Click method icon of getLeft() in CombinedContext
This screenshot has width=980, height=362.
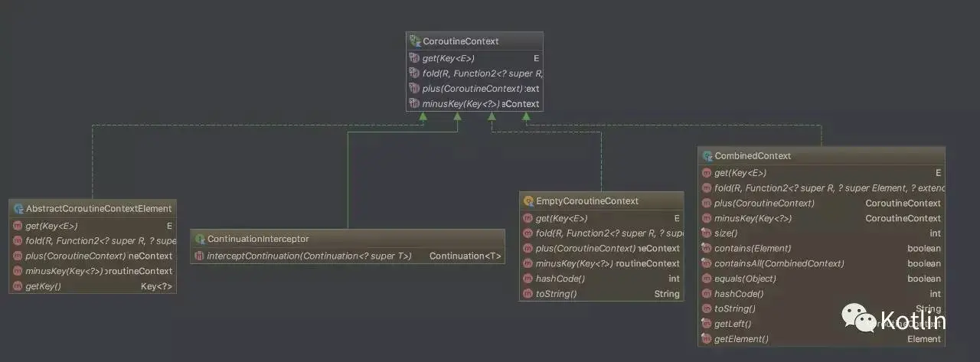tap(707, 324)
